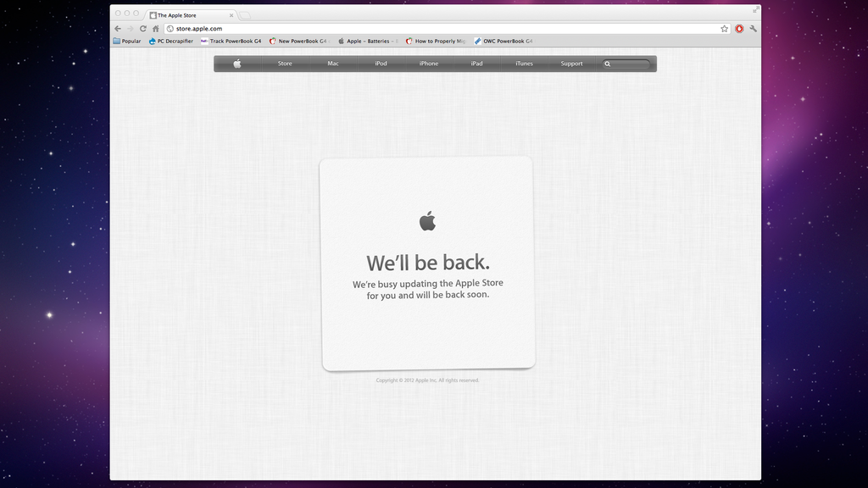868x488 pixels.
Task: Zoom the browser window
Action: point(136,14)
